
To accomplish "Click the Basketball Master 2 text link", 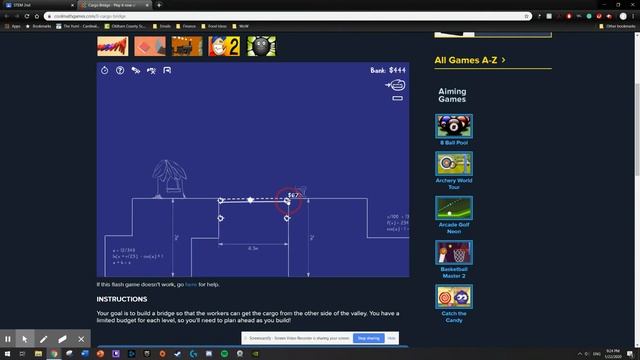I will pyautogui.click(x=454, y=272).
